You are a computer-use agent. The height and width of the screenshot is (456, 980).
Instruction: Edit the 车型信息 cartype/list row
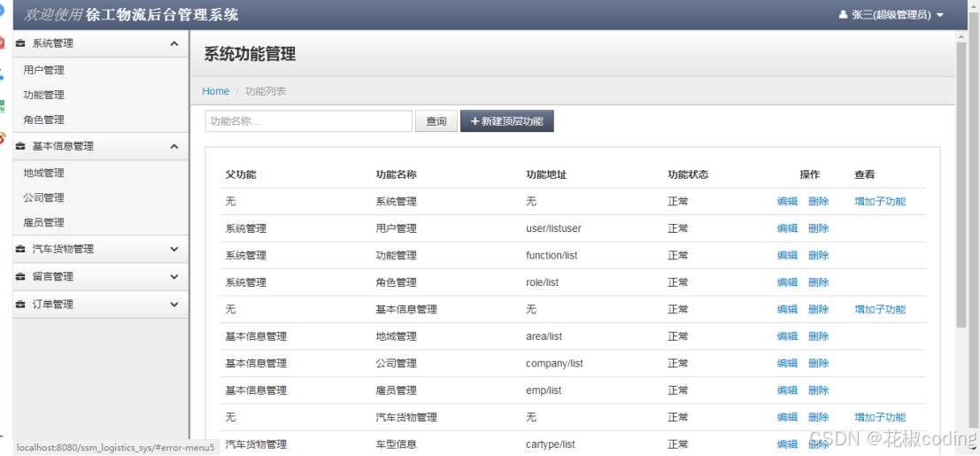pyautogui.click(x=788, y=444)
